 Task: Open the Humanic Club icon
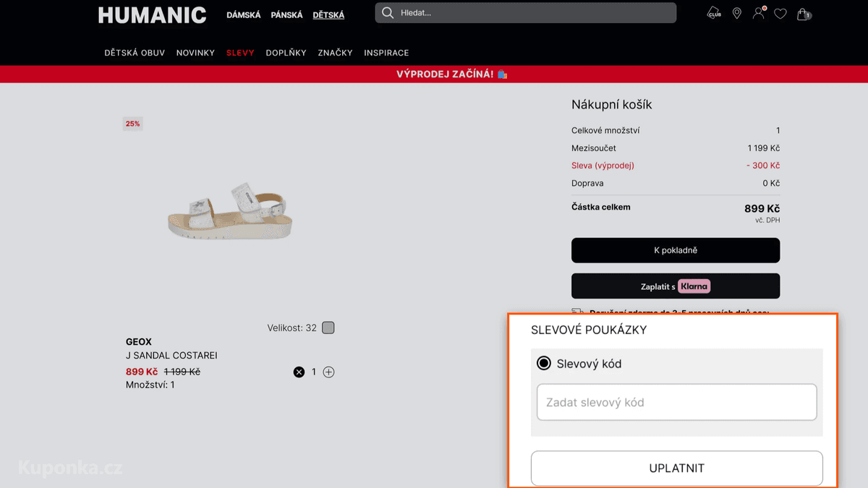pos(714,13)
